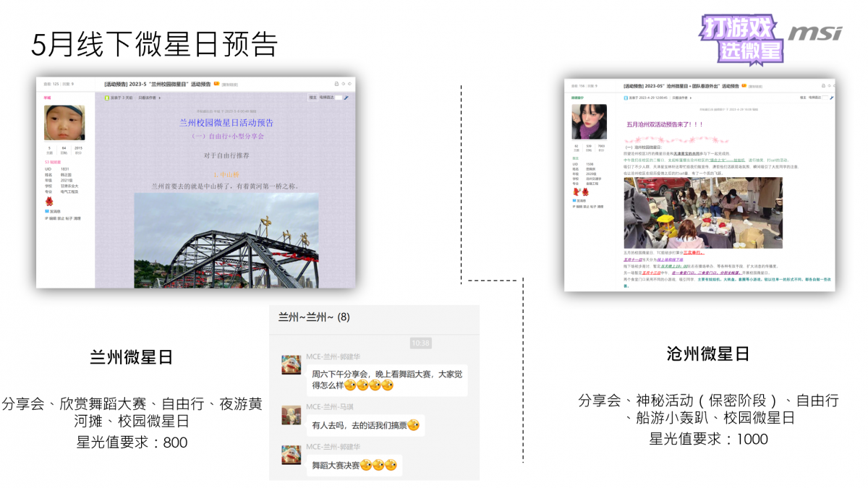This screenshot has width=868, height=488.
Task: Open the baby avatar photo in Lanzhou post
Action: click(x=64, y=122)
